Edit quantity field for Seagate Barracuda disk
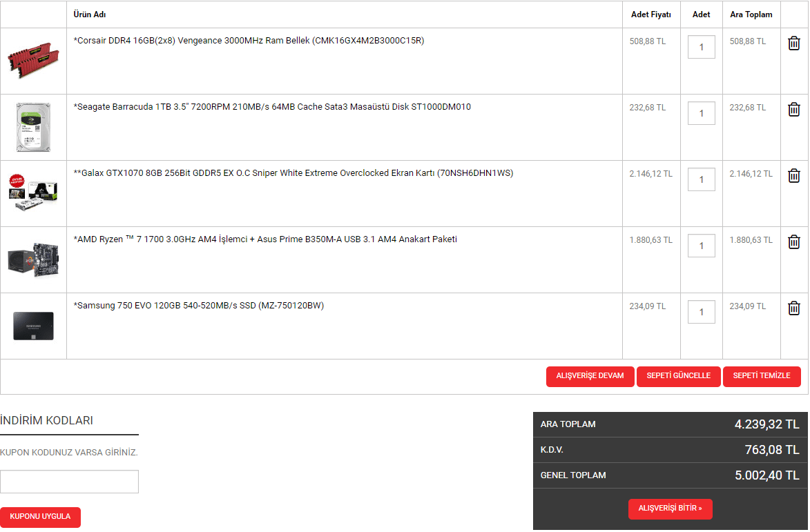The height and width of the screenshot is (532, 810). (x=701, y=113)
